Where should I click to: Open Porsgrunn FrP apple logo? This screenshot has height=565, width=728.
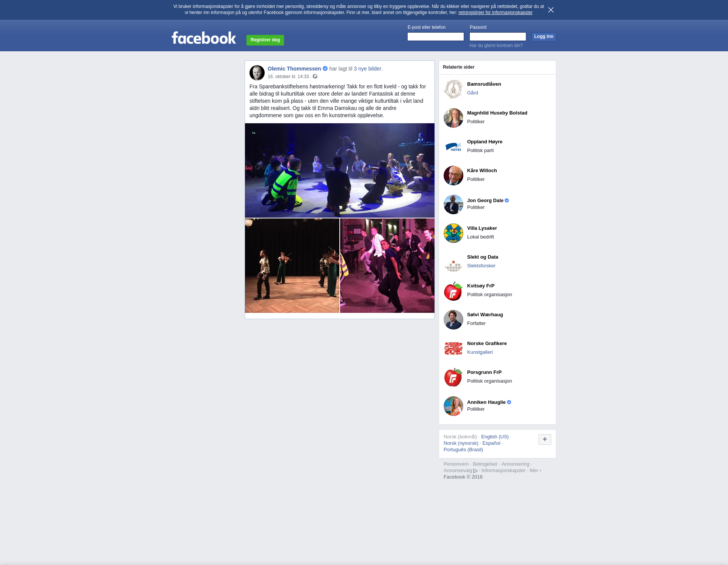[x=453, y=377]
